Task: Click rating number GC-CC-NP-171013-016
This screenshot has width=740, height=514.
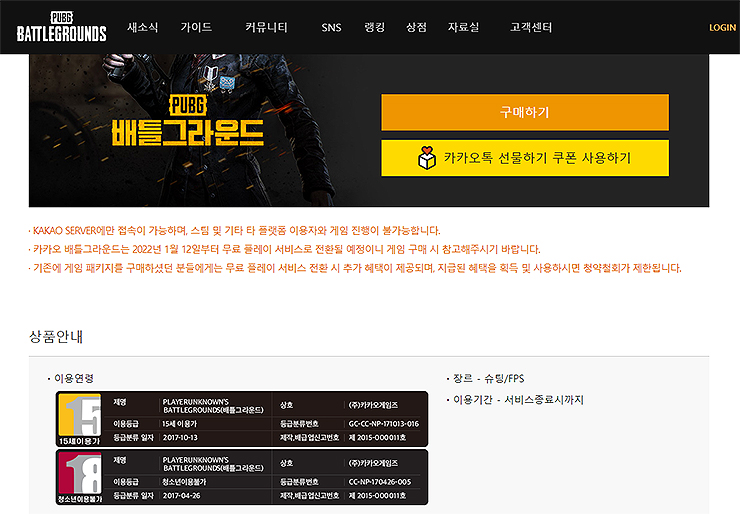Action: coord(383,424)
